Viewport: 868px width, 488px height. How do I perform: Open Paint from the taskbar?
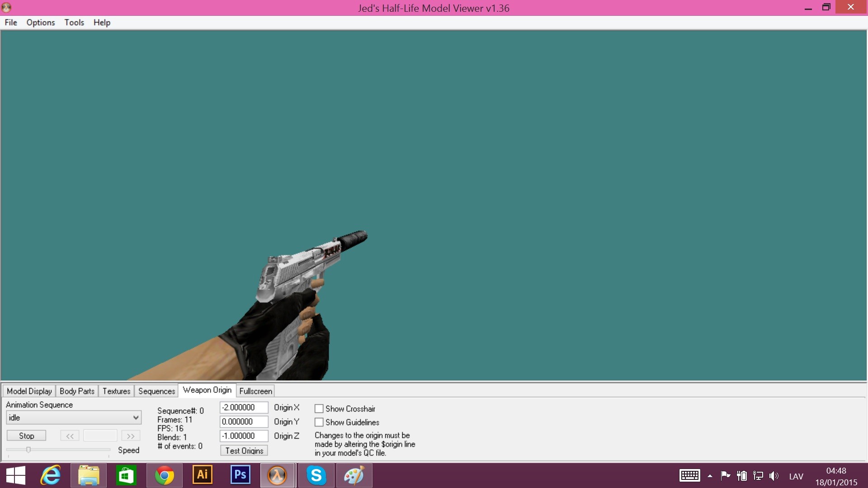(354, 475)
